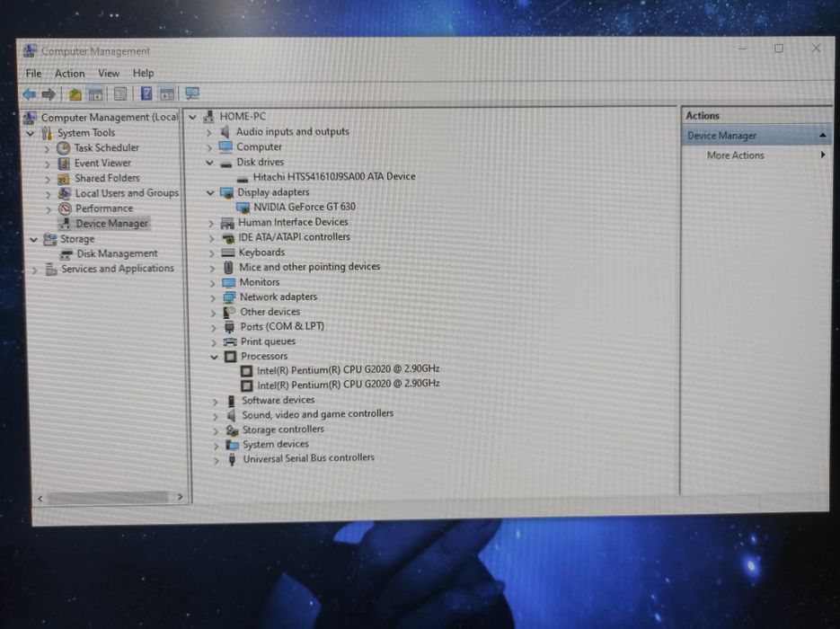Collapse the System Tools node
Screen dimensions: 840x629
pyautogui.click(x=31, y=133)
